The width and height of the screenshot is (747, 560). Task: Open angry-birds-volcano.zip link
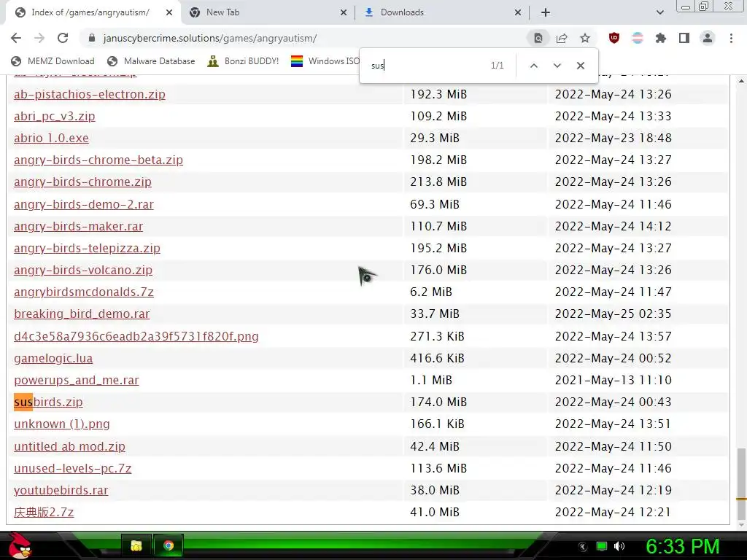point(83,270)
